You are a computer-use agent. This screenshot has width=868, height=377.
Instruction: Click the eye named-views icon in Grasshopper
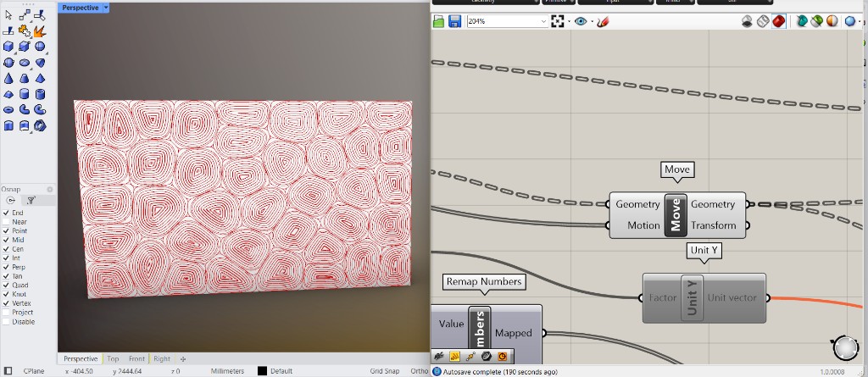pyautogui.click(x=581, y=21)
